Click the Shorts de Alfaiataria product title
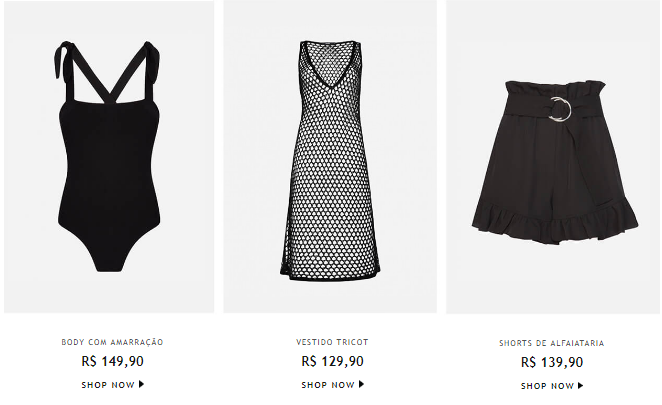 coord(552,343)
